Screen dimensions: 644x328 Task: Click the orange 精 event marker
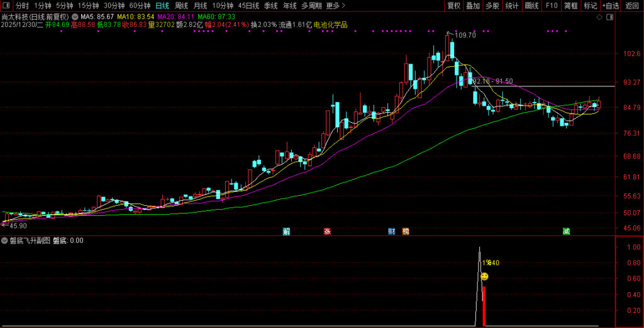tap(406, 231)
